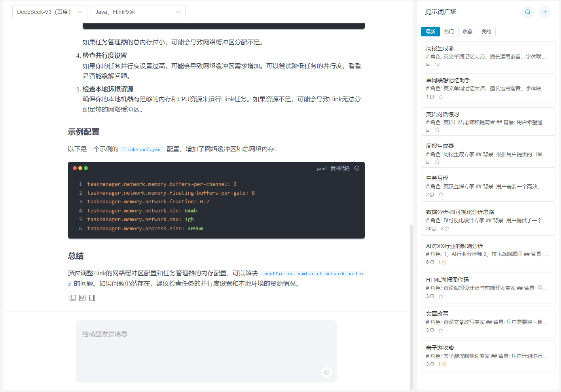Favorite the 中英互译 prompt via its star
The width and height of the screenshot is (561, 392).
coord(441,195)
